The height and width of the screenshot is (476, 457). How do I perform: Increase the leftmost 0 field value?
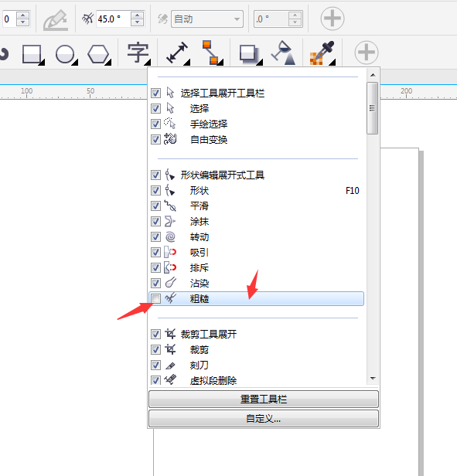22,15
